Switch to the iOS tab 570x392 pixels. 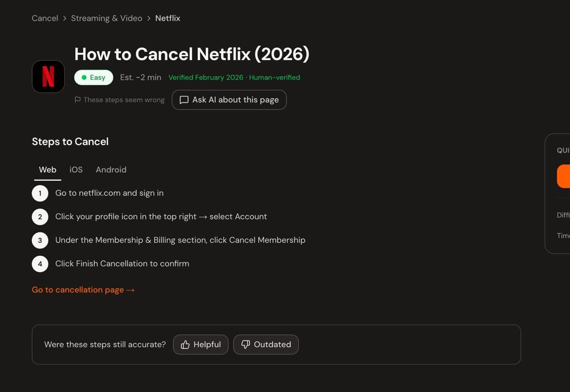click(x=76, y=170)
